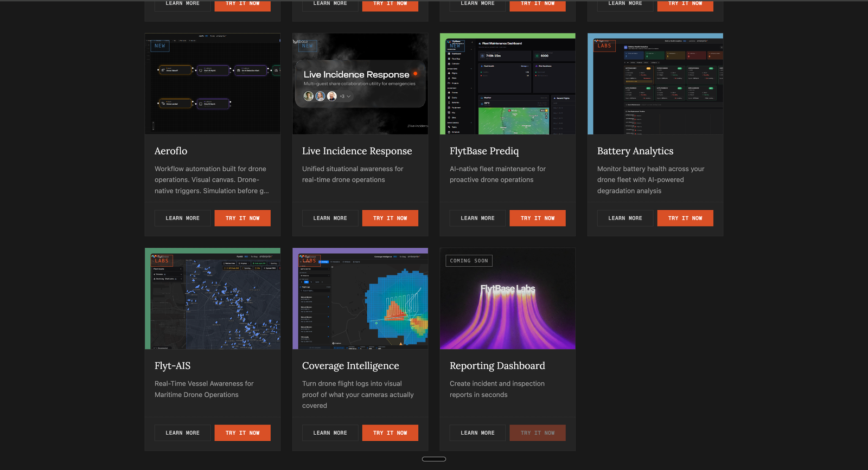Click the "Real-Time Vessel Awareness" description

[x=204, y=389]
